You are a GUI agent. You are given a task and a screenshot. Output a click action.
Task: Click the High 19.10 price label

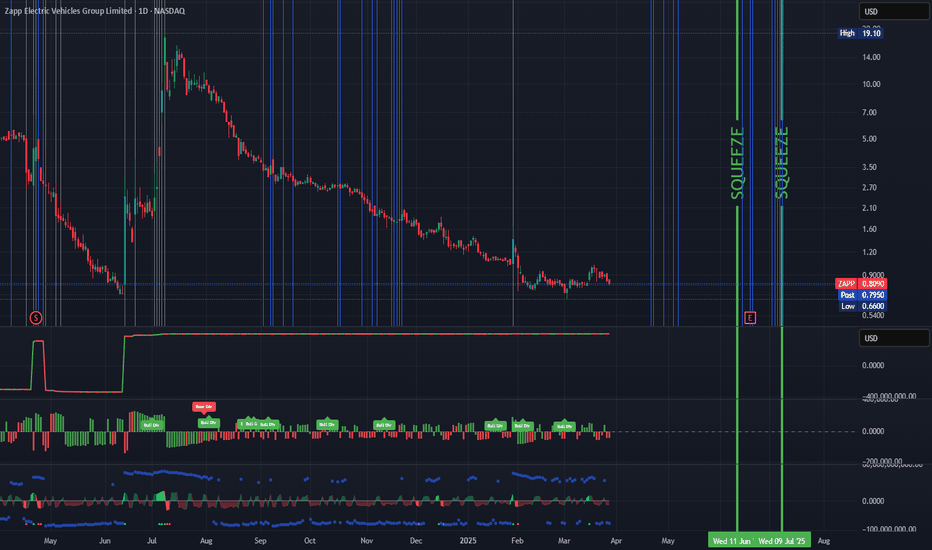click(860, 33)
